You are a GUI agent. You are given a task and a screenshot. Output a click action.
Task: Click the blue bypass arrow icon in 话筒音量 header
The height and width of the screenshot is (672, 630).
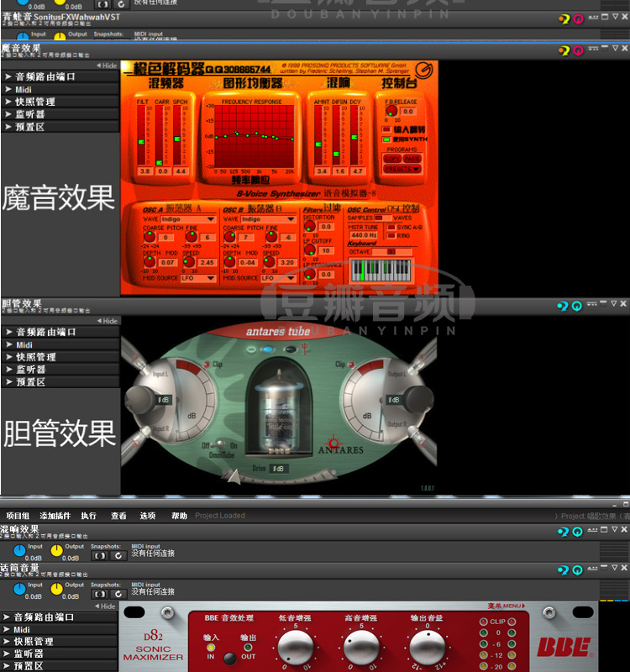(563, 570)
